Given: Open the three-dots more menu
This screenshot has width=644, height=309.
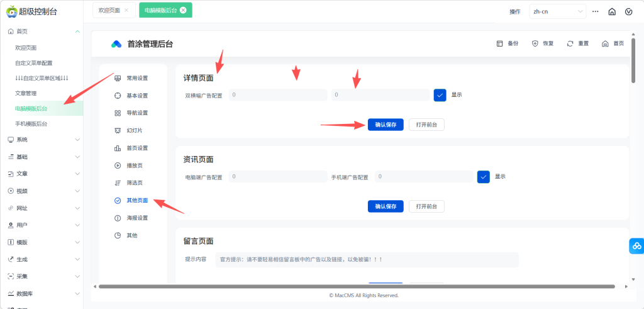Looking at the screenshot, I should click(595, 11).
